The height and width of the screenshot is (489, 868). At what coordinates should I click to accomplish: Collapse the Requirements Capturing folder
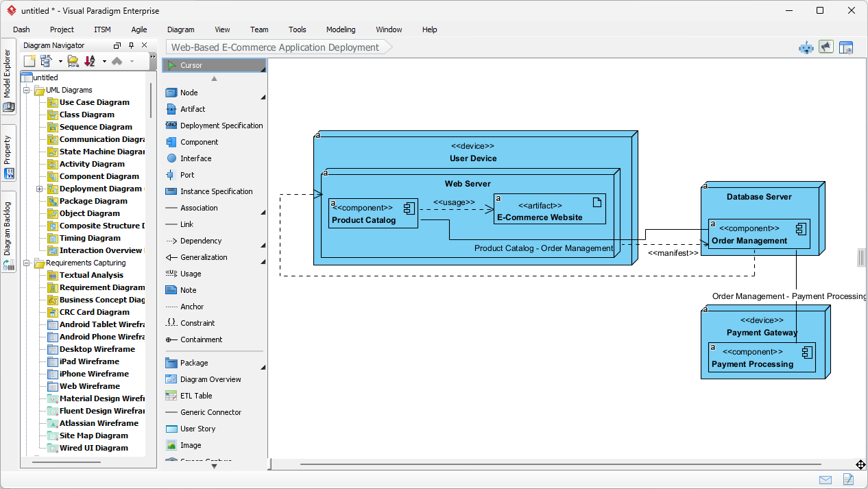[x=26, y=263]
